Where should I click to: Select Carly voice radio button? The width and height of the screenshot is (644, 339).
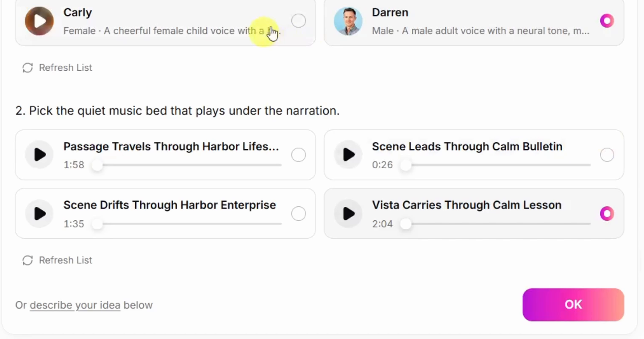299,20
